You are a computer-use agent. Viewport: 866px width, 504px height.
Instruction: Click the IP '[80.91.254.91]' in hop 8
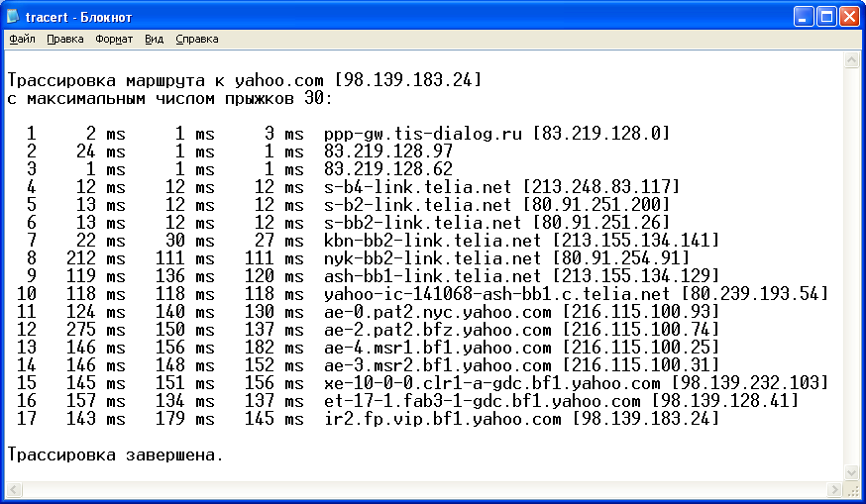click(621, 257)
